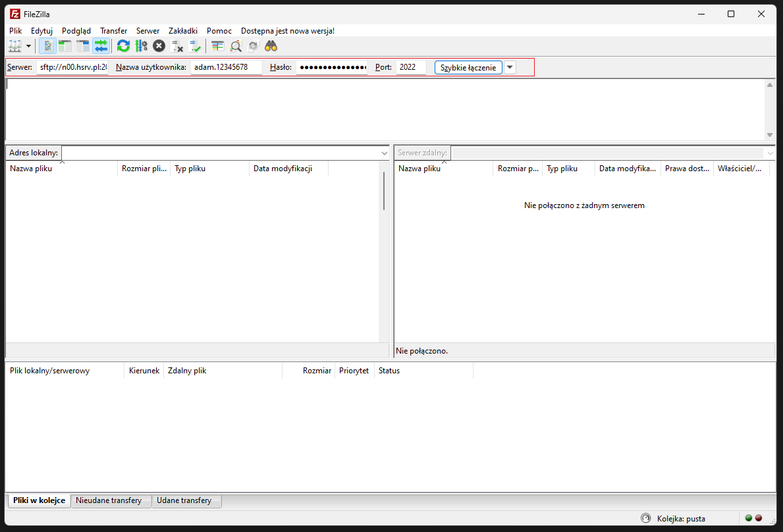Open the Adres lokalny dropdown
Screen dimensions: 783x532
tap(384, 152)
